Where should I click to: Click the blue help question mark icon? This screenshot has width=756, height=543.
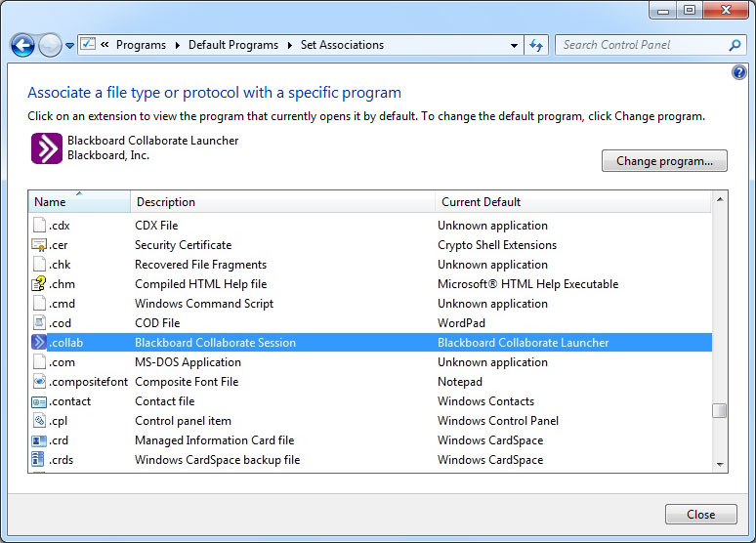(739, 73)
